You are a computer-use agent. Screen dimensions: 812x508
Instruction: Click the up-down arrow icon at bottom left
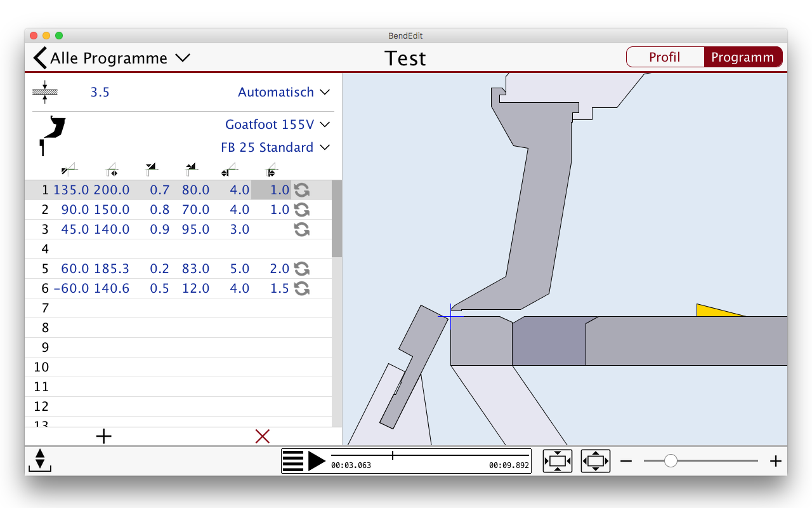[40, 460]
